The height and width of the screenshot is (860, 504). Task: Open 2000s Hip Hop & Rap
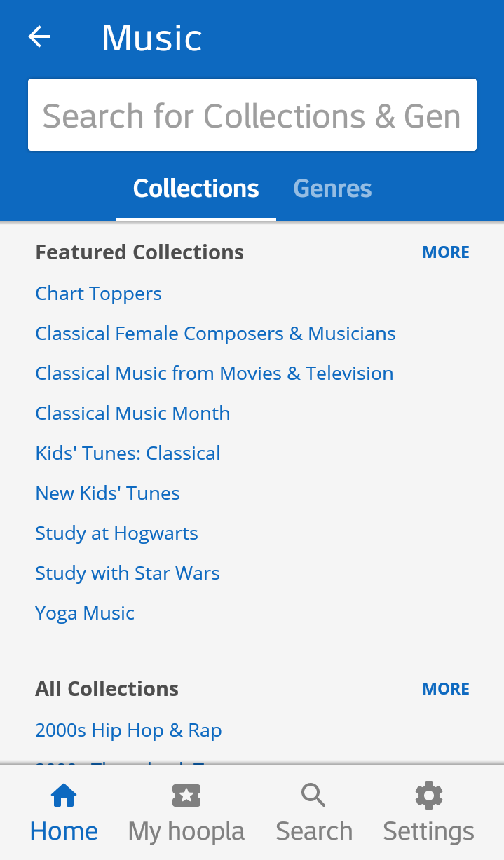pyautogui.click(x=129, y=730)
